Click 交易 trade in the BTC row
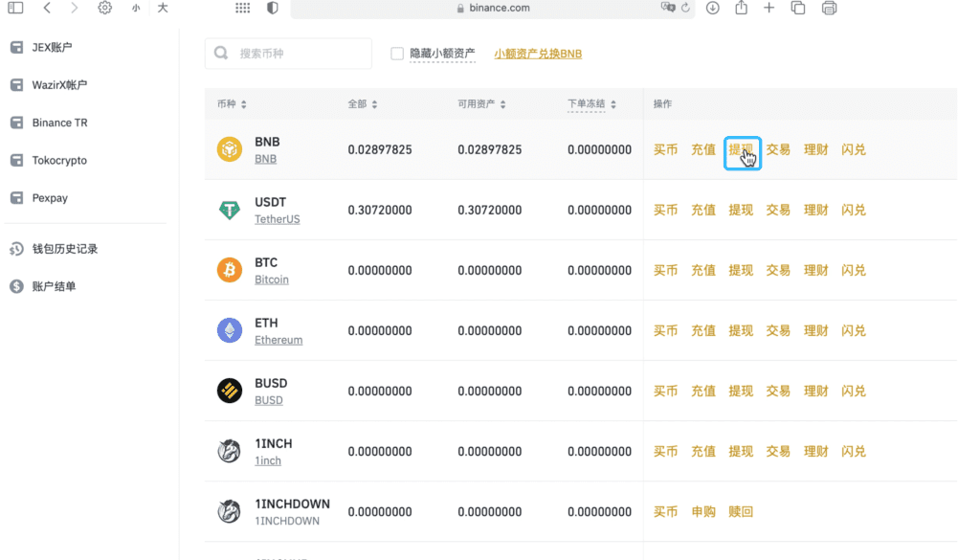The height and width of the screenshot is (560, 980). pos(778,271)
